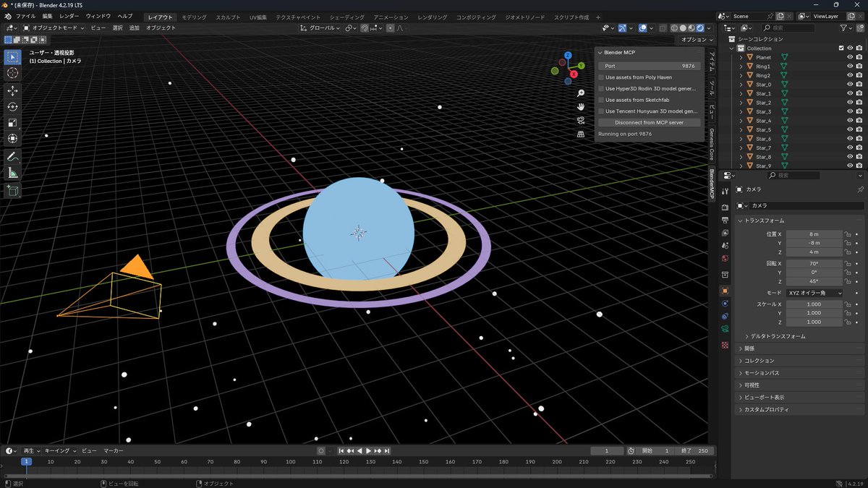The image size is (868, 488).
Task: Open the Physics properties tab icon
Action: click(x=725, y=303)
